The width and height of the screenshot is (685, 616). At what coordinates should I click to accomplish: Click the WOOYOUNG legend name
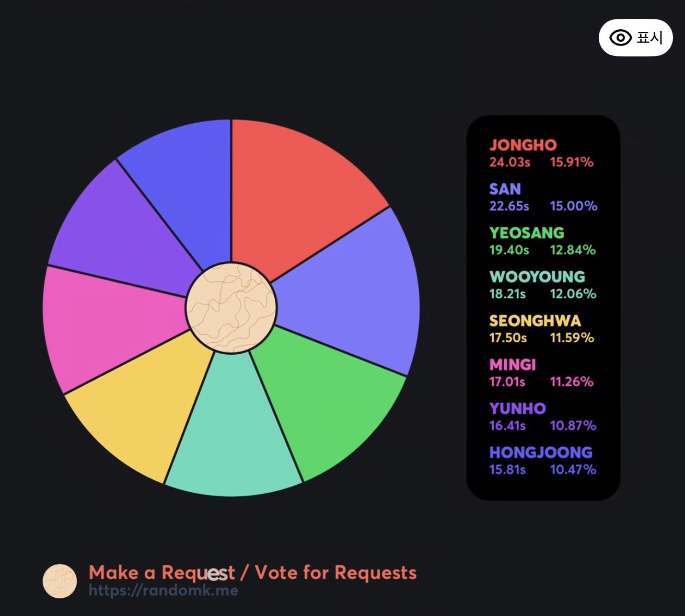click(537, 277)
